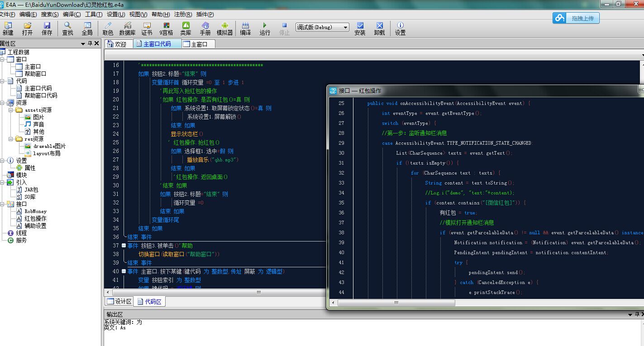644x346 pixels.
Task: Collapse the 设置 tree node
Action: tap(2, 161)
